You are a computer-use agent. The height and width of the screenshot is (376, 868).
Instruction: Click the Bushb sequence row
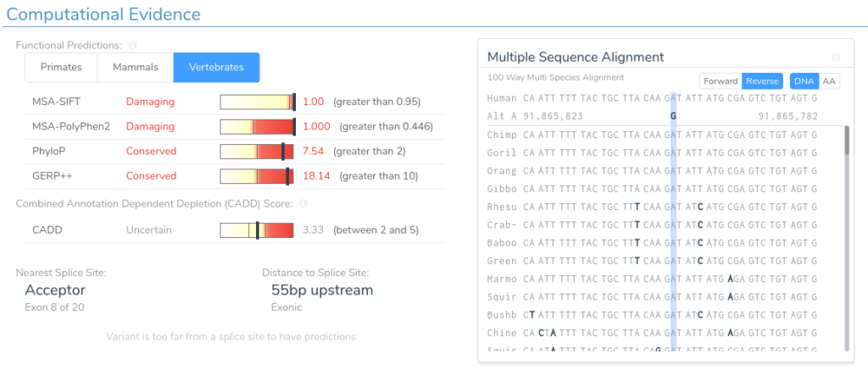(x=652, y=315)
